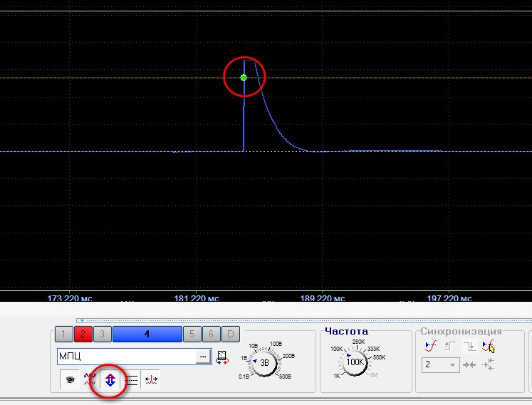532x405 pixels.
Task: Toggle channel visibility with the eye icon
Action: point(70,379)
